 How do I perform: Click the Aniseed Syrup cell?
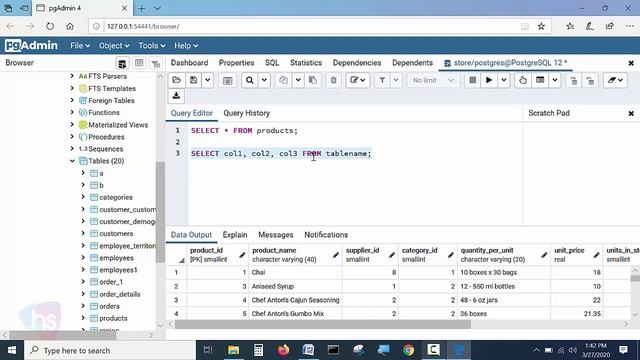tap(296, 286)
